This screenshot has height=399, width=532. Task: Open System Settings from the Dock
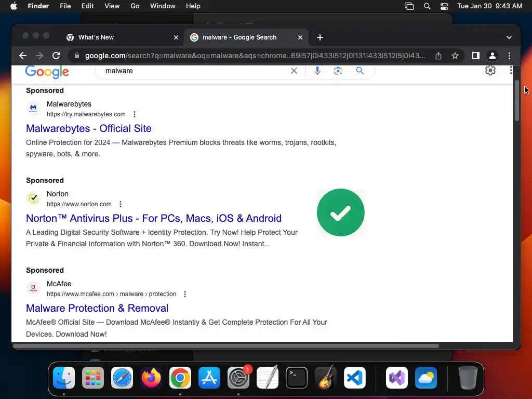coord(238,378)
